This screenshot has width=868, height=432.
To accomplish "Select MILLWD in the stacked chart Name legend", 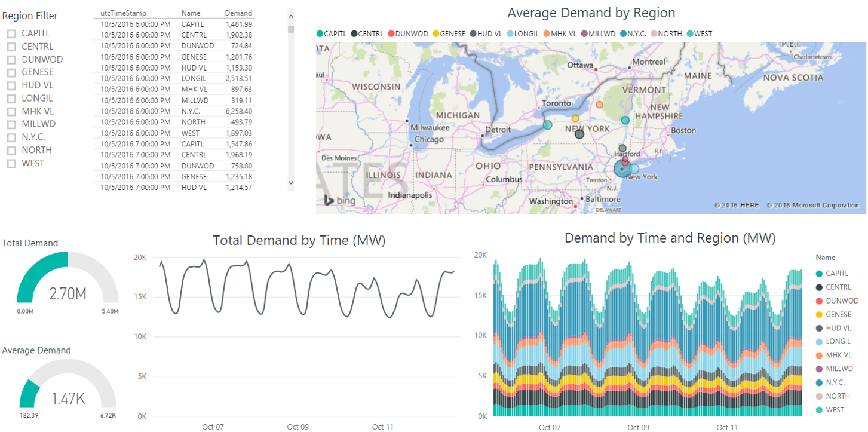I will point(835,369).
